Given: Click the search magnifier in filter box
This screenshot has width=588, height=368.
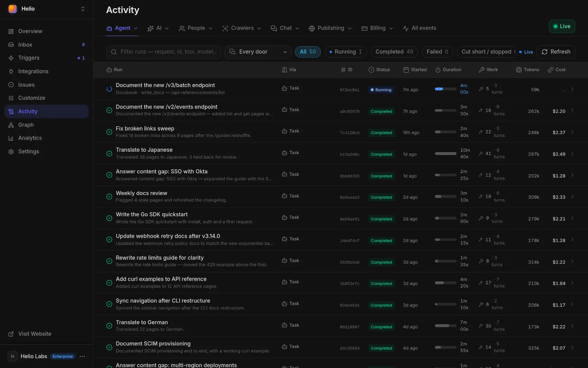Looking at the screenshot, I should point(114,52).
